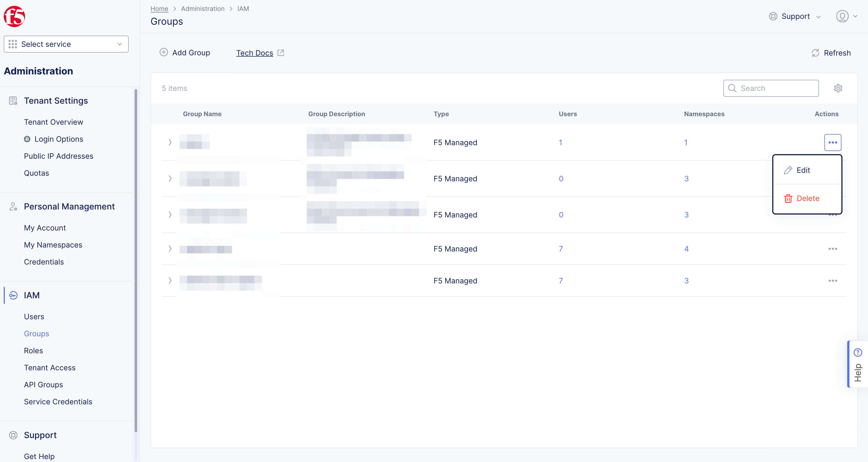Screen dimensions: 868x462
Task: Click the user avatar icon in top bar
Action: (x=842, y=16)
